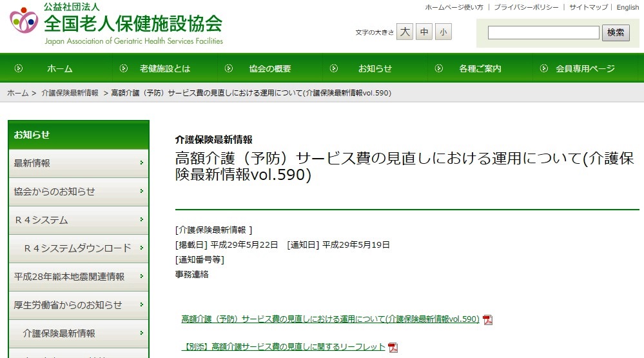This screenshot has height=358, width=644.
Task: Focus the site search input field
Action: click(543, 32)
